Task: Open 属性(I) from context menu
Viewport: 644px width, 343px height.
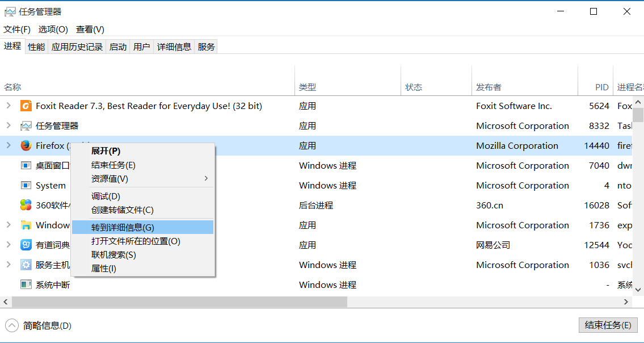Action: (142, 269)
